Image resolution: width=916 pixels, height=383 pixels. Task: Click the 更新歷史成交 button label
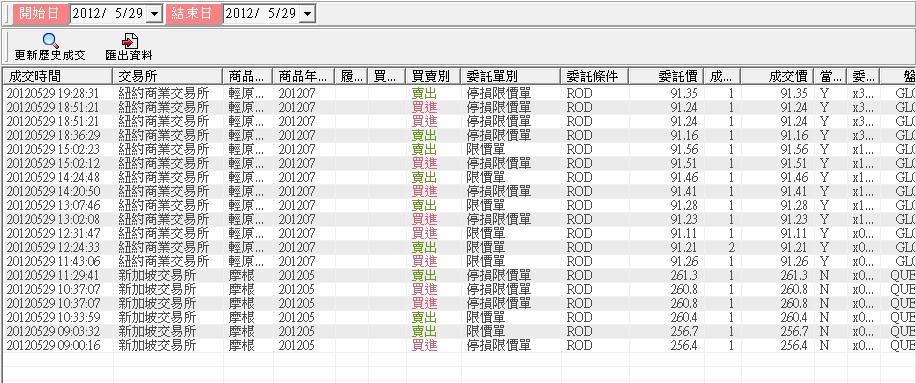[x=50, y=55]
